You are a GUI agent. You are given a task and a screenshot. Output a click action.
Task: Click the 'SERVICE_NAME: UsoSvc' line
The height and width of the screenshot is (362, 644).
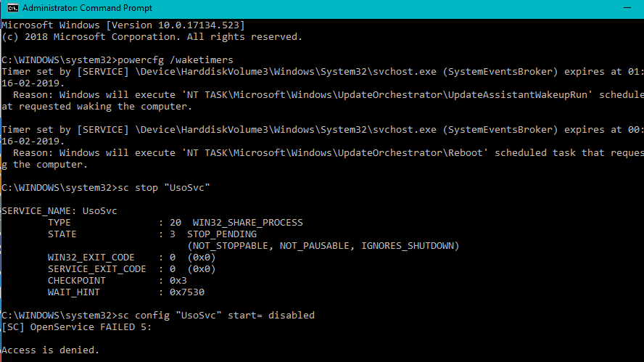[59, 211]
